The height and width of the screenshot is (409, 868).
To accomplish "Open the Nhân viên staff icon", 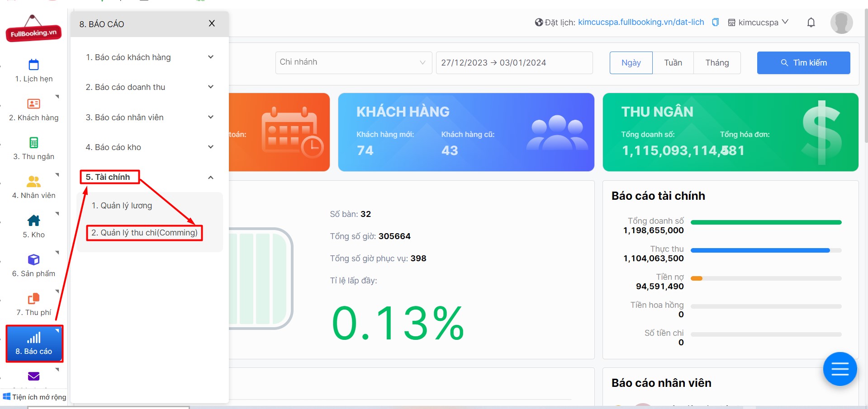I will click(33, 181).
